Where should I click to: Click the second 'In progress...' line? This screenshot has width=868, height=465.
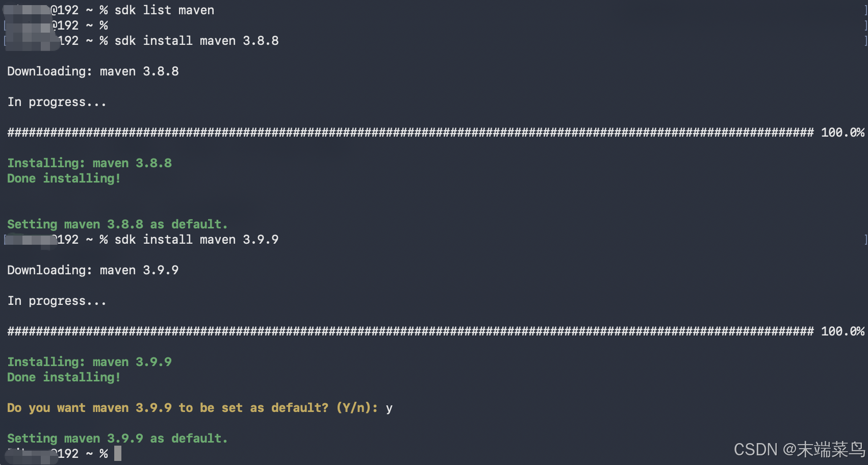click(57, 301)
